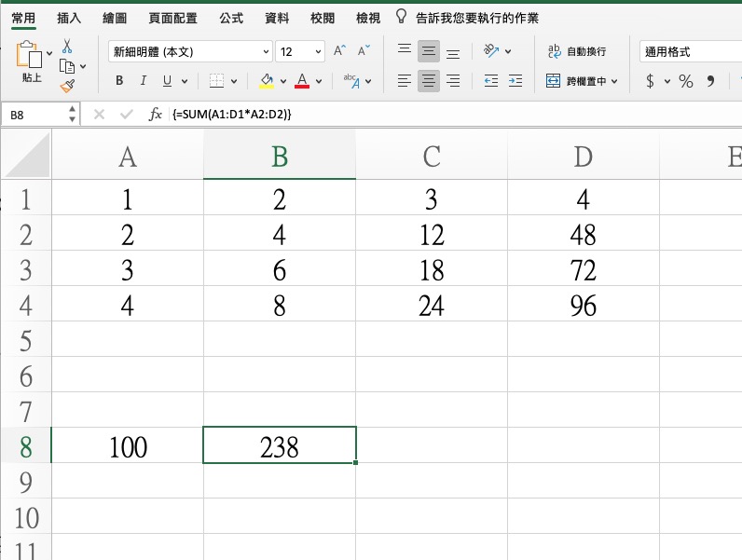Image resolution: width=742 pixels, height=560 pixels.
Task: Open the merge options arrow
Action: (614, 81)
